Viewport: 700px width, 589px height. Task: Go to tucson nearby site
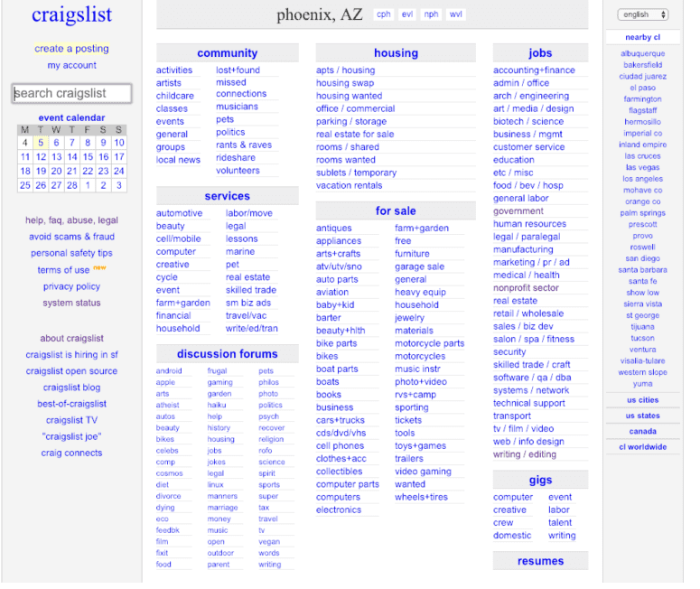(x=642, y=338)
